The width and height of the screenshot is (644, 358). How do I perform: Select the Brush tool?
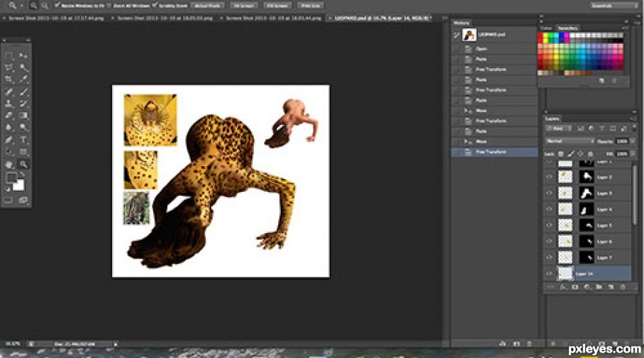[24, 92]
